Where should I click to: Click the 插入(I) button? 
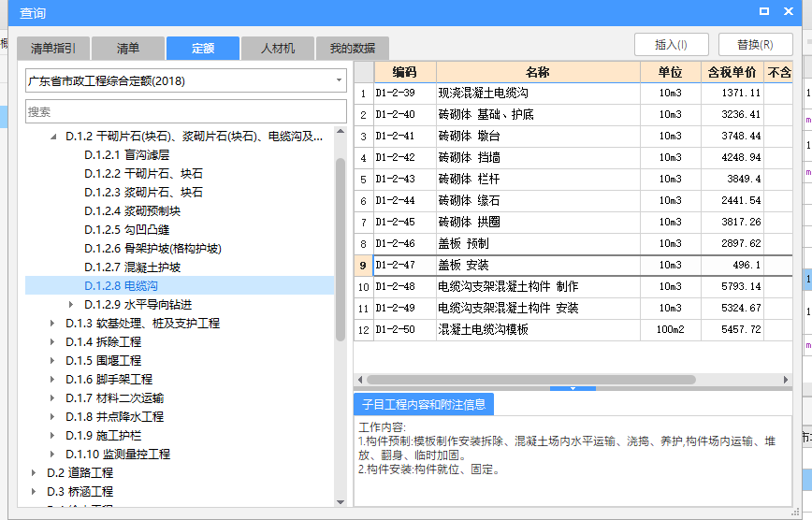coord(671,45)
